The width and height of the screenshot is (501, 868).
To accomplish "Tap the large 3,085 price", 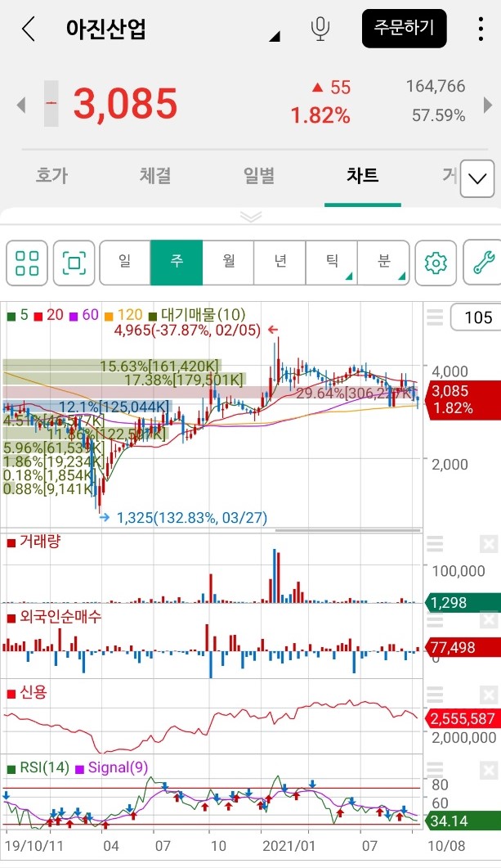I will [126, 104].
